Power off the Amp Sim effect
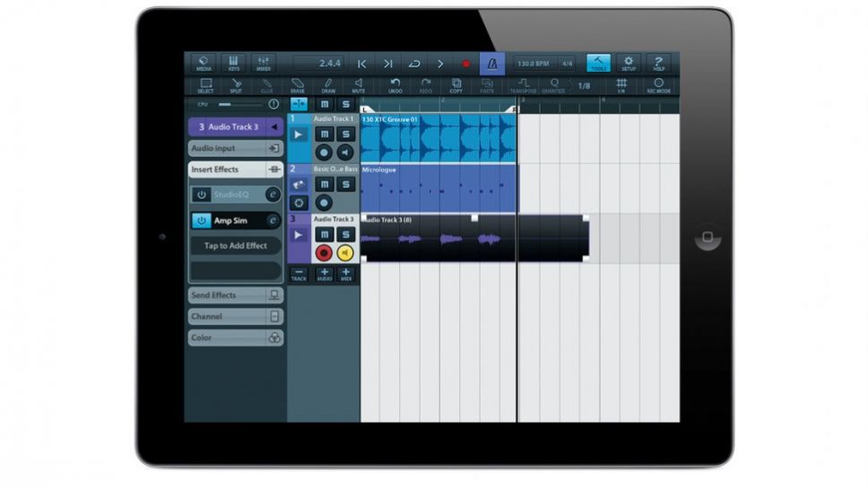This screenshot has height=488, width=868. [x=202, y=221]
